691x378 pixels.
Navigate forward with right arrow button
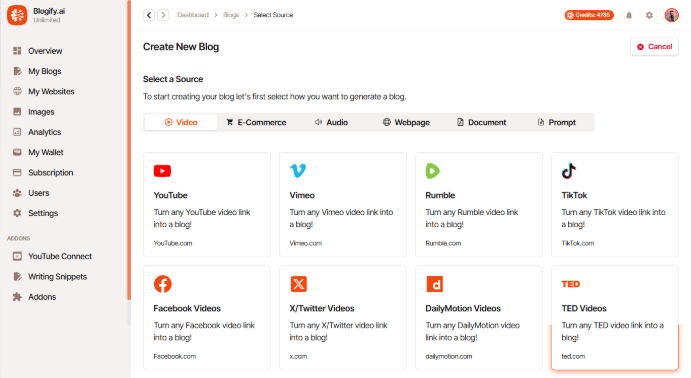[x=163, y=15]
